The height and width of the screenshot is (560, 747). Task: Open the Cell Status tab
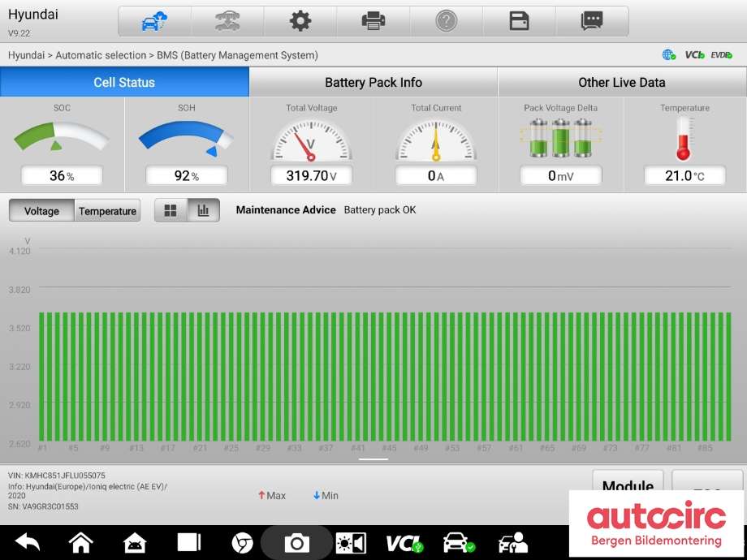pyautogui.click(x=124, y=82)
